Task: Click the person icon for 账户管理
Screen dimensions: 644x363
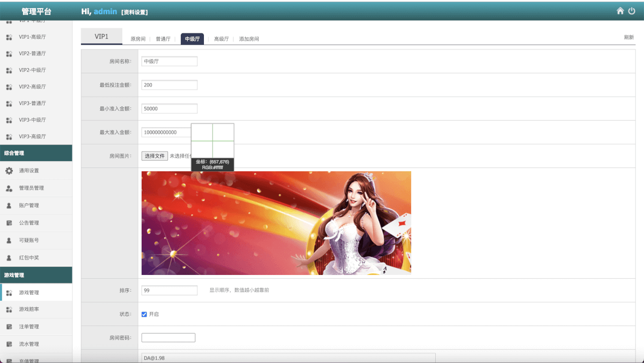Action: pos(9,206)
